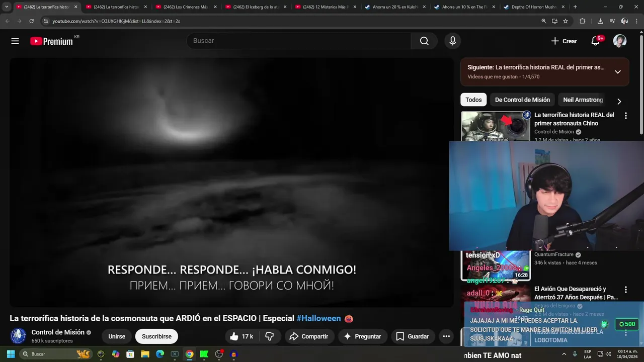Start voice search with microphone icon

point(452,41)
